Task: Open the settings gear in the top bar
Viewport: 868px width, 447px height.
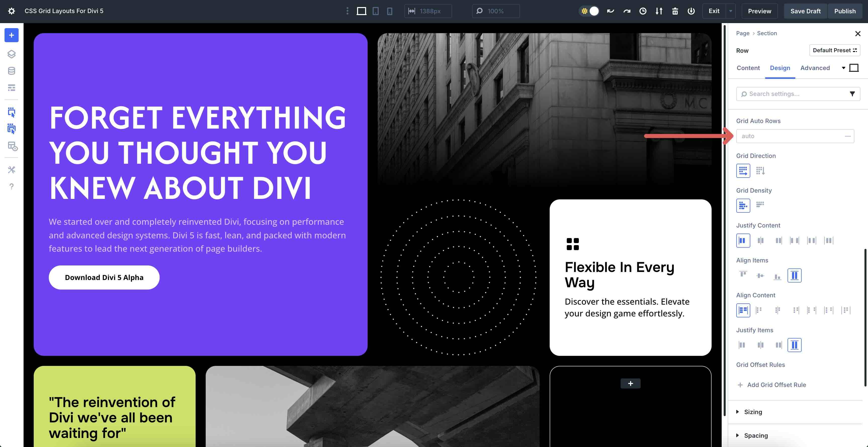Action: [12, 11]
